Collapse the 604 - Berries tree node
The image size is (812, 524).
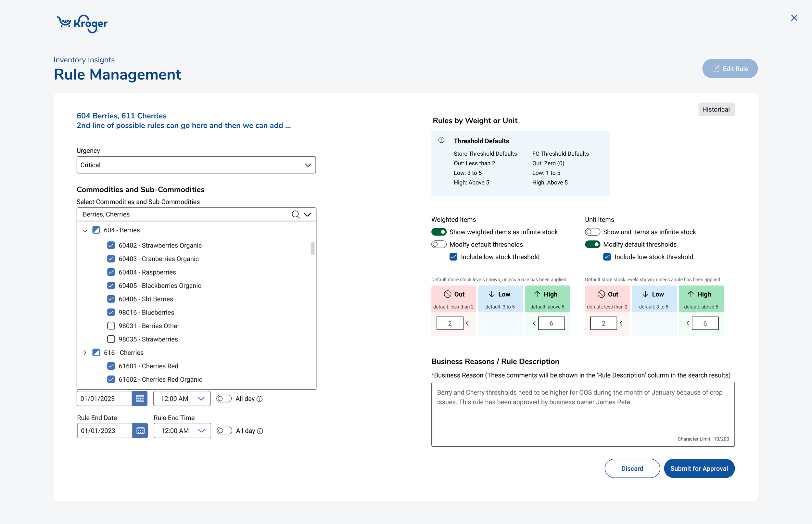tap(85, 231)
